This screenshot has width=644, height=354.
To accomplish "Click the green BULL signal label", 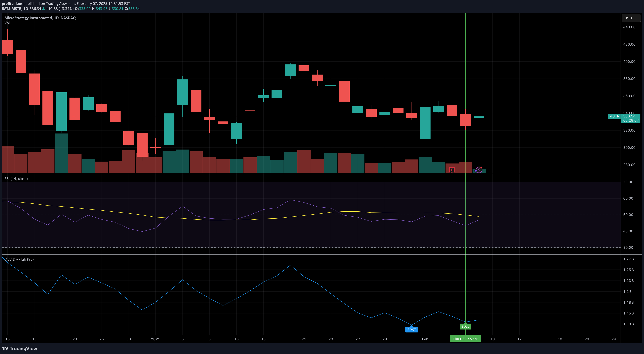I will (465, 327).
